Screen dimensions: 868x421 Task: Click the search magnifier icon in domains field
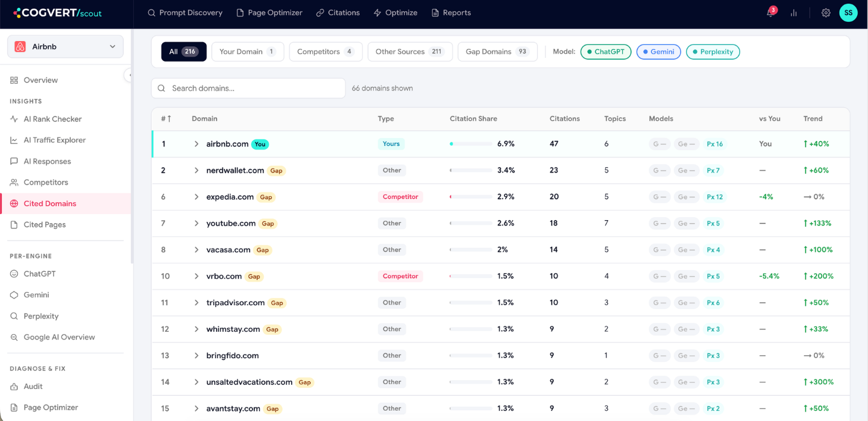(162, 88)
